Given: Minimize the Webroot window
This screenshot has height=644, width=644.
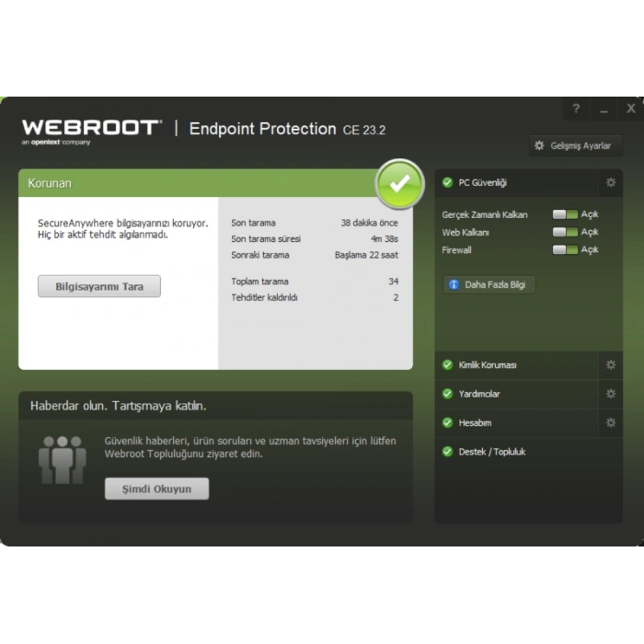Looking at the screenshot, I should click(604, 109).
